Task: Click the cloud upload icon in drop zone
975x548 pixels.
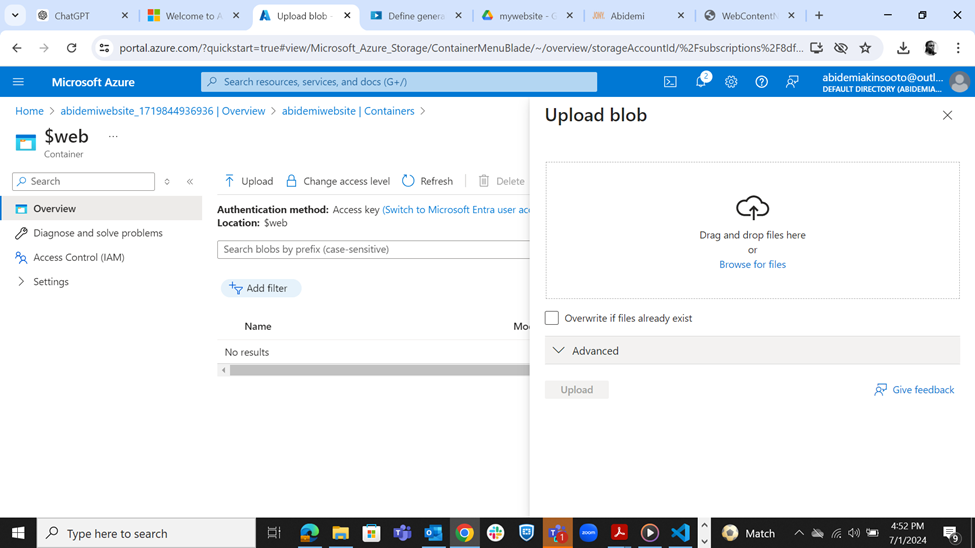Action: 752,208
